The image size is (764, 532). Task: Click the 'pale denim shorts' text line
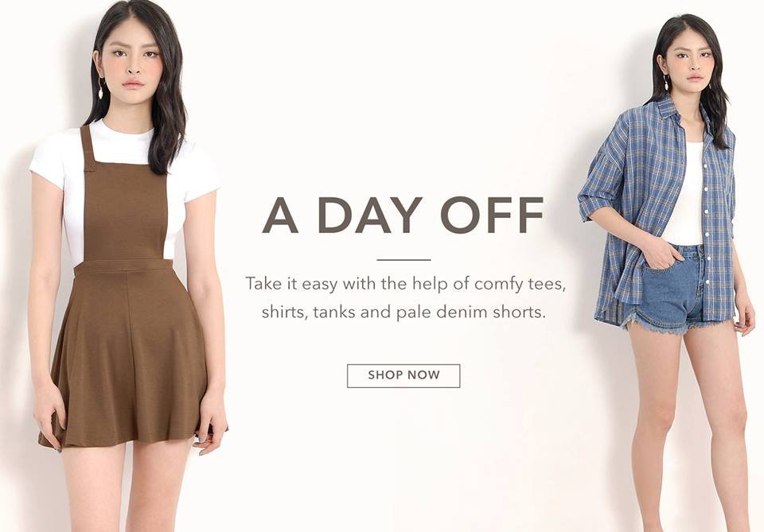click(x=403, y=312)
